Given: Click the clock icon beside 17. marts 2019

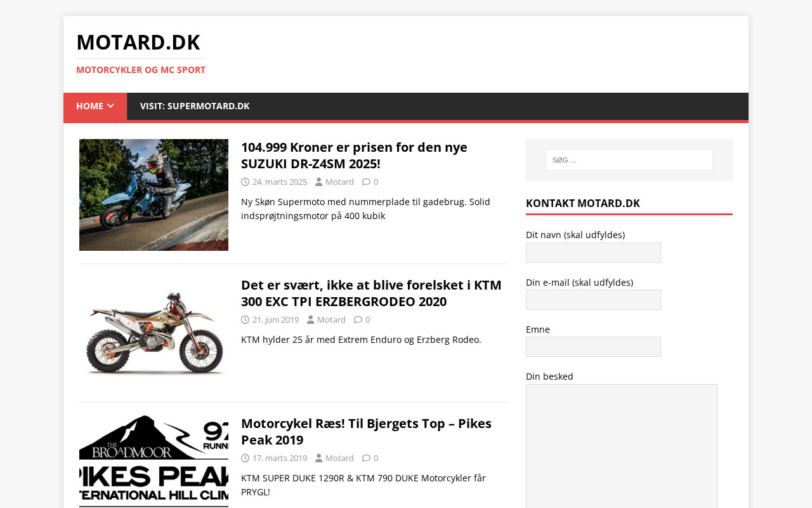Looking at the screenshot, I should pos(245,458).
